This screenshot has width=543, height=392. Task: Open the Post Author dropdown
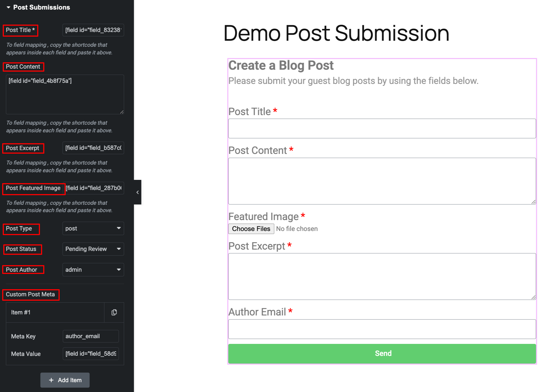coord(93,270)
